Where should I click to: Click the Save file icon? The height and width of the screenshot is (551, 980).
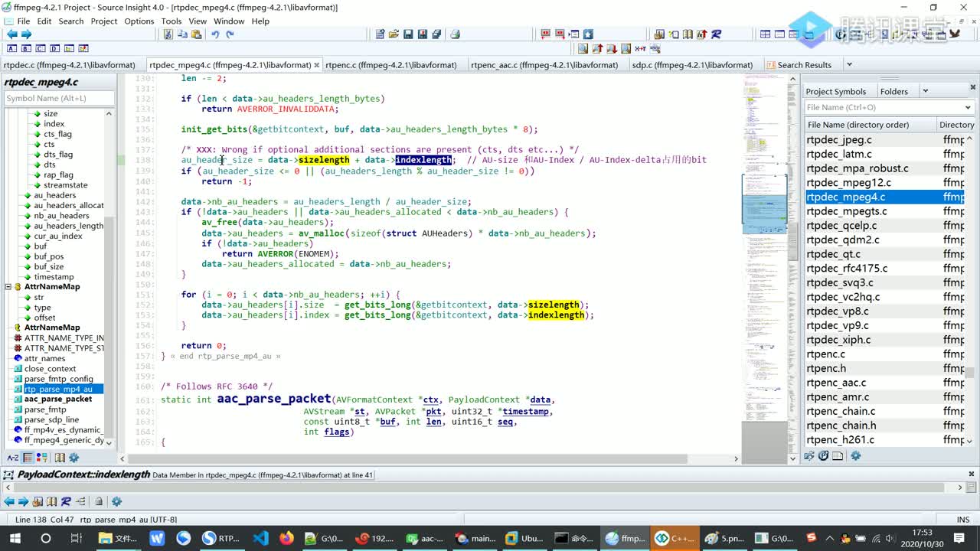coord(408,34)
